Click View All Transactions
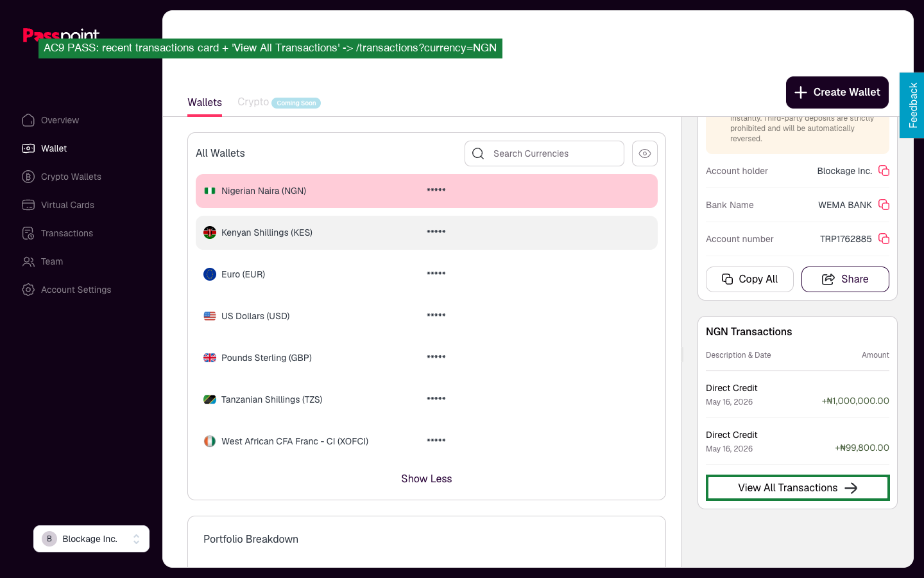 [798, 488]
